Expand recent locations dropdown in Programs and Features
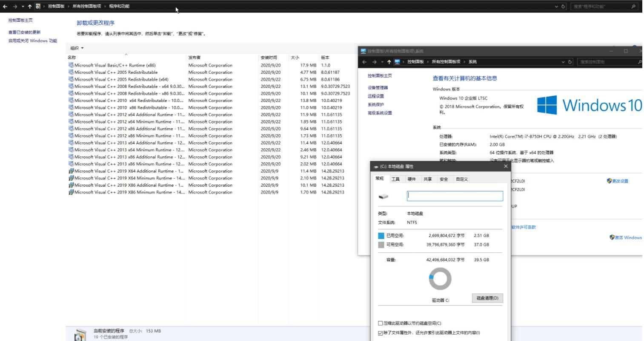 tap(23, 6)
